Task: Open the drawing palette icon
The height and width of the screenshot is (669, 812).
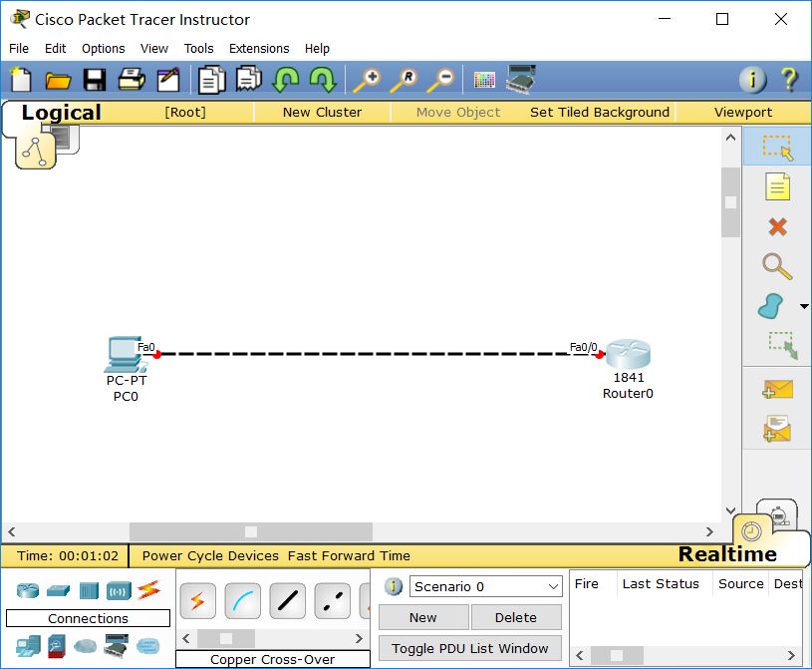Action: (484, 80)
